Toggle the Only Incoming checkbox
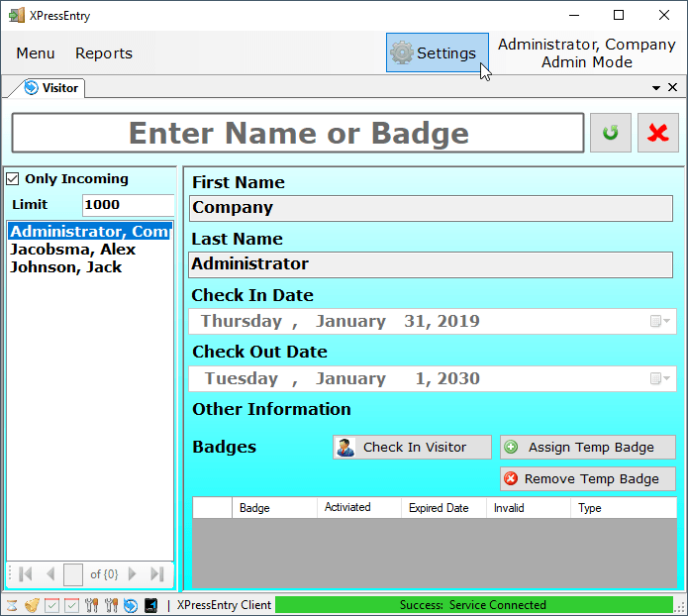This screenshot has height=616, width=688. 12,178
